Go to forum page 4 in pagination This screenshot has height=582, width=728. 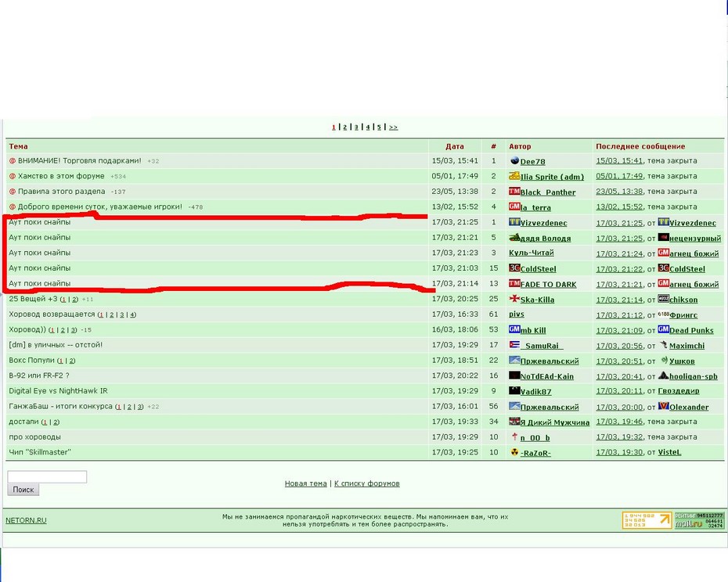[x=368, y=128]
